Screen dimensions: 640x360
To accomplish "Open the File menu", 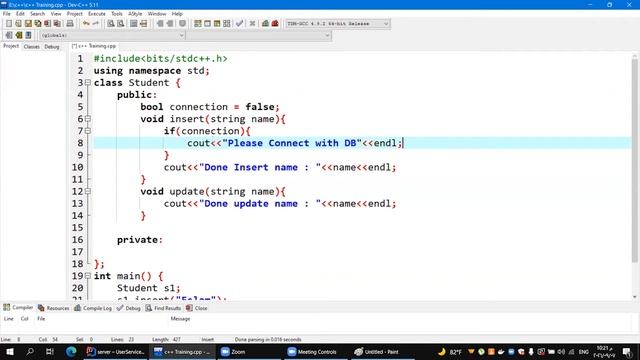I will [7, 13].
